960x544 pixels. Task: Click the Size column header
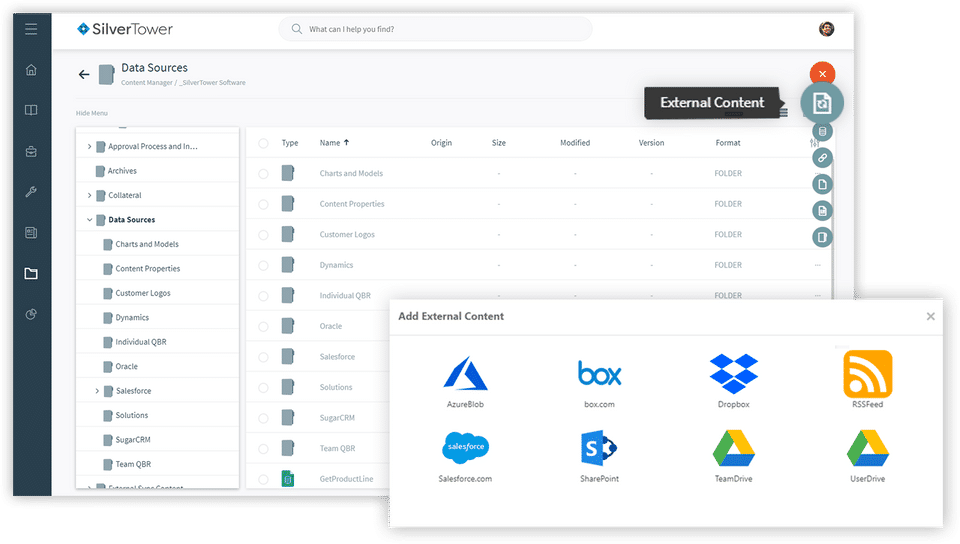(499, 143)
